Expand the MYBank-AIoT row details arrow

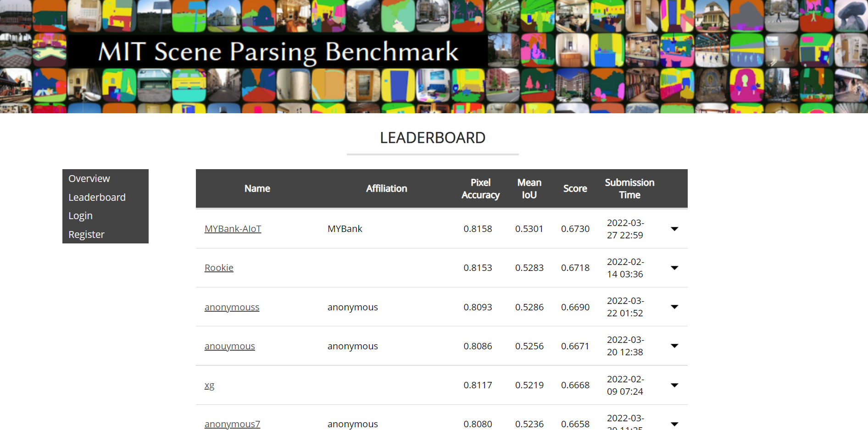(x=674, y=229)
